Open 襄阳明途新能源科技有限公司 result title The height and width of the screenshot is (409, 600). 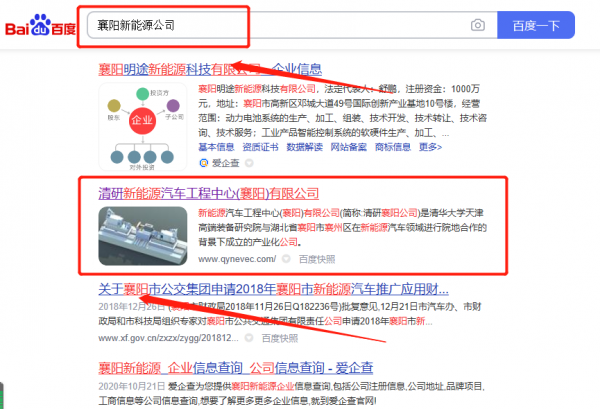pyautogui.click(x=210, y=69)
